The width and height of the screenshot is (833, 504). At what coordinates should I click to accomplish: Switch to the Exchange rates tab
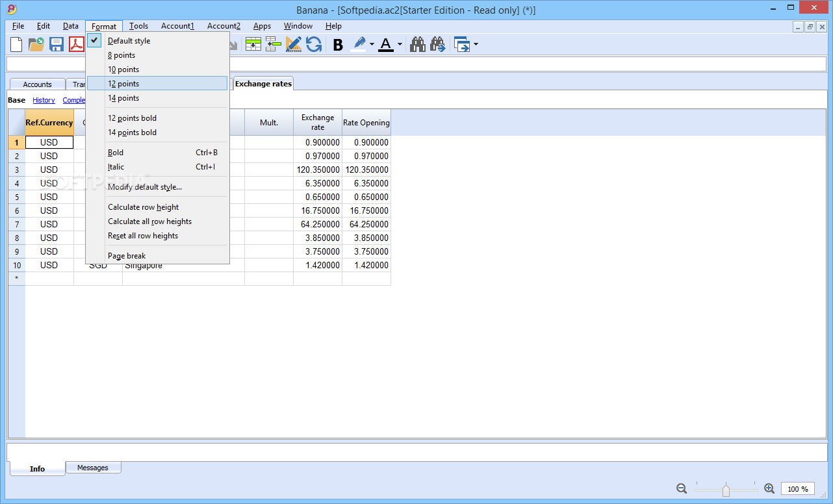[263, 84]
